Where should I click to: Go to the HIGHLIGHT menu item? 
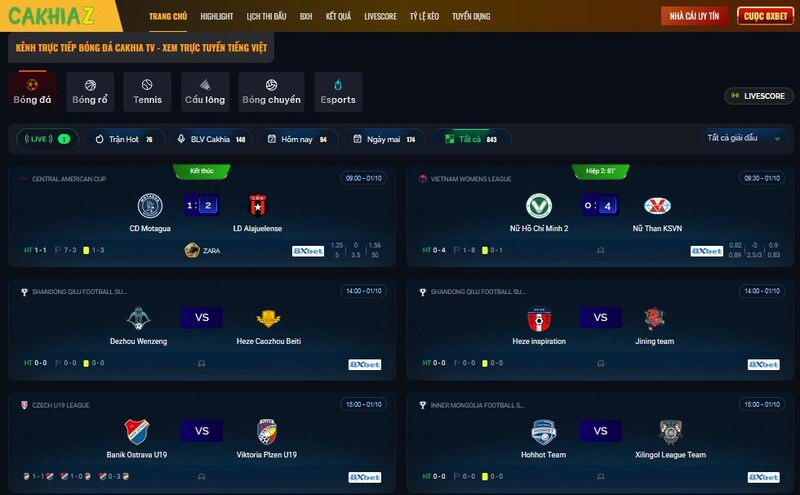tap(217, 16)
